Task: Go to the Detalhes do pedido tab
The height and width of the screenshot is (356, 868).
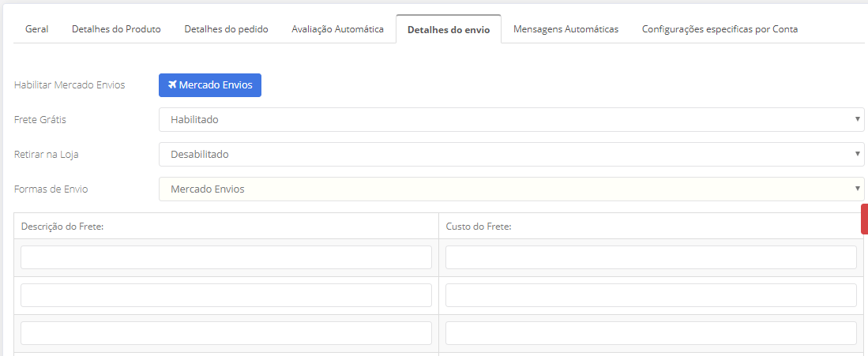Action: 226,29
